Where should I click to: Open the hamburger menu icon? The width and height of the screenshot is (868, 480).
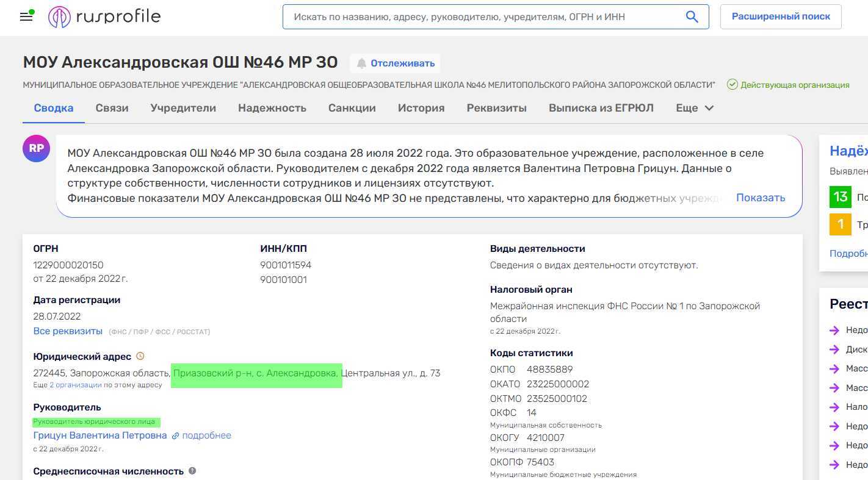point(26,16)
